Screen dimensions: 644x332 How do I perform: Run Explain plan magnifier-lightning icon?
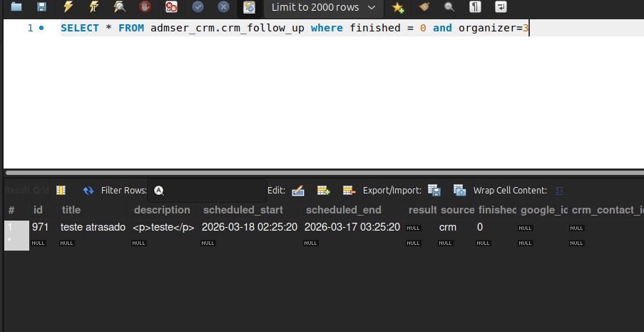pos(120,7)
